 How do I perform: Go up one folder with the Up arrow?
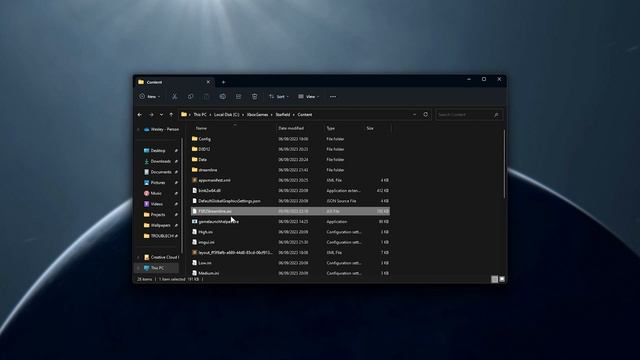pyautogui.click(x=171, y=115)
